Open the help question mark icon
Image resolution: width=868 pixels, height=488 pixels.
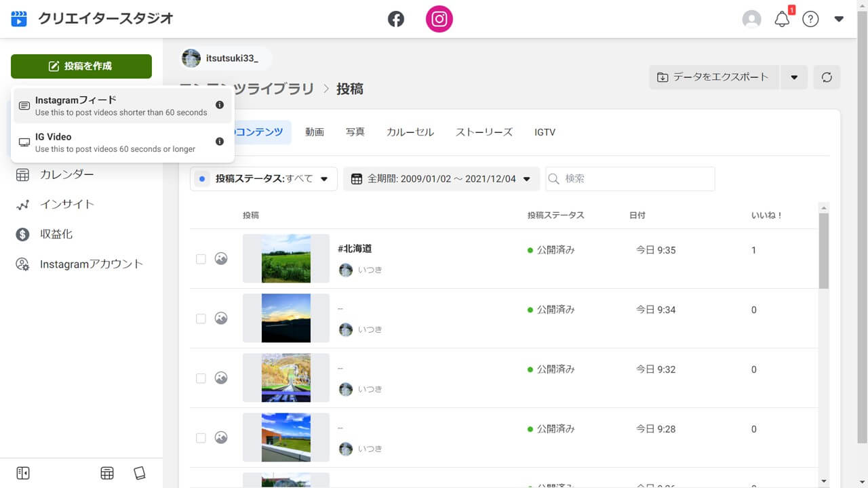[810, 19]
